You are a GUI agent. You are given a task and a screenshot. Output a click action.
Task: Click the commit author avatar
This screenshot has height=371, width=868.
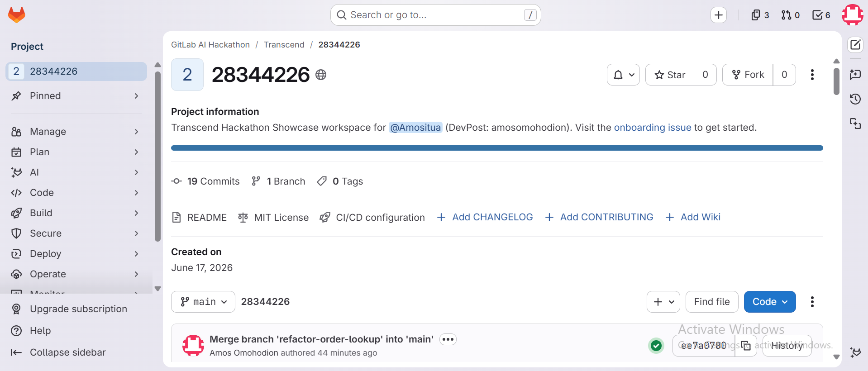coord(193,346)
